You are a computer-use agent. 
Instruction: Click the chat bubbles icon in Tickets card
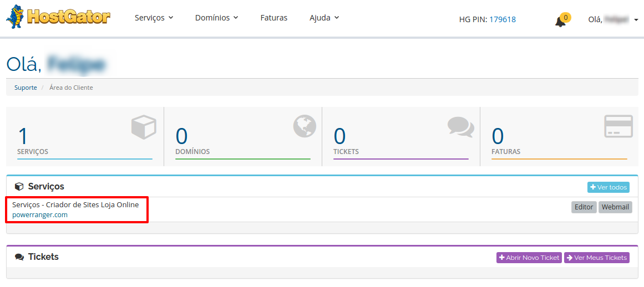coord(461,127)
